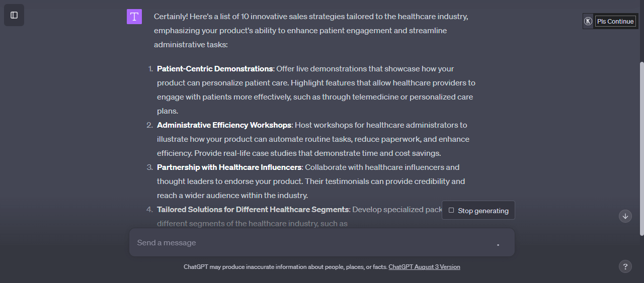Click the Patient-Centric Demonstrations heading
The height and width of the screenshot is (283, 644).
[x=215, y=69]
